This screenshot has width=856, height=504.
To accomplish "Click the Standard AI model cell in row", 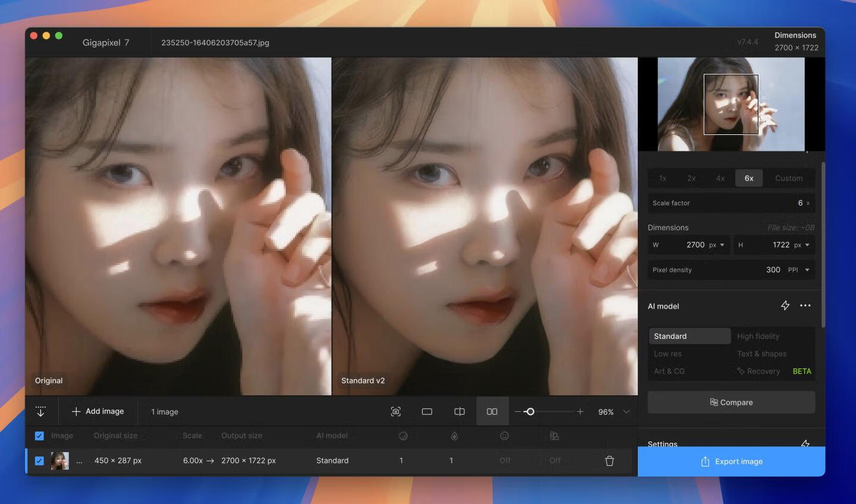I will click(x=332, y=461).
